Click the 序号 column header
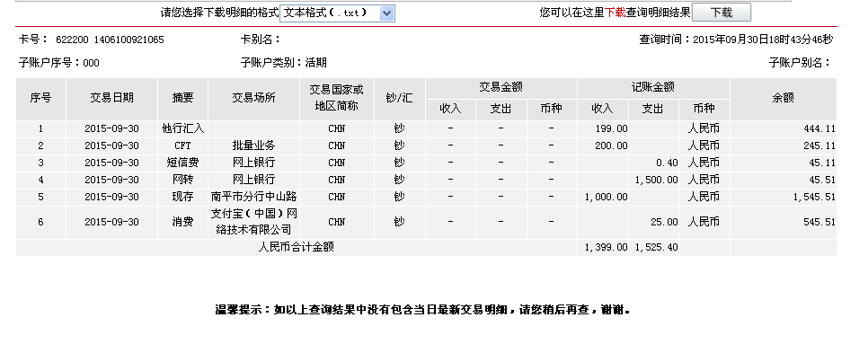 pos(40,99)
